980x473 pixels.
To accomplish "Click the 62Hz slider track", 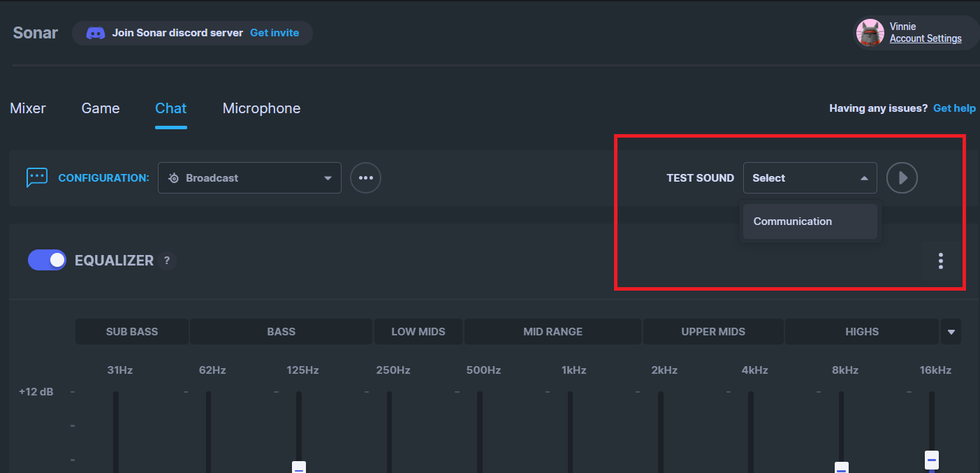I will pyautogui.click(x=208, y=432).
